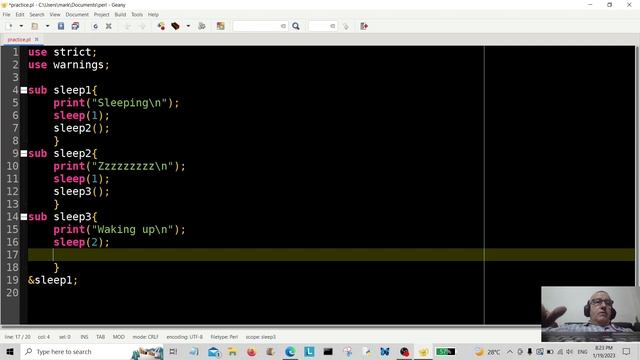This screenshot has height=360, width=640.
Task: Launch Microsoft Edge from the taskbar
Action: click(290, 351)
